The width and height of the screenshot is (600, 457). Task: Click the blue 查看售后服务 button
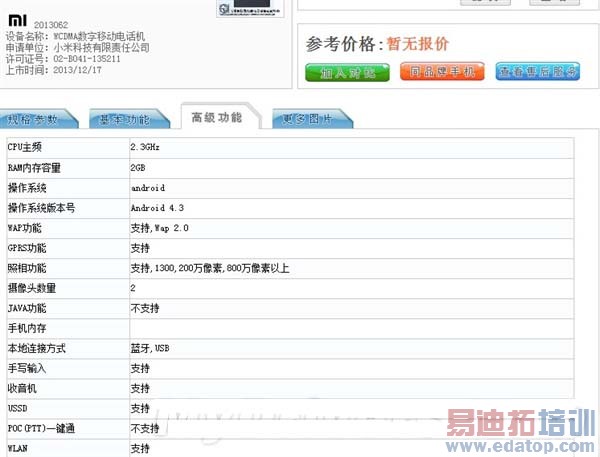tap(538, 72)
